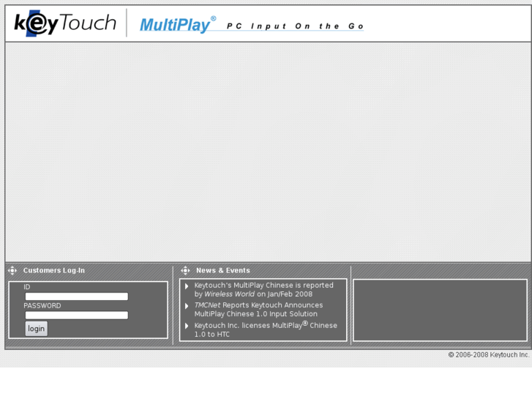This screenshot has width=532, height=399.
Task: Click the News & Events heading
Action: point(223,270)
